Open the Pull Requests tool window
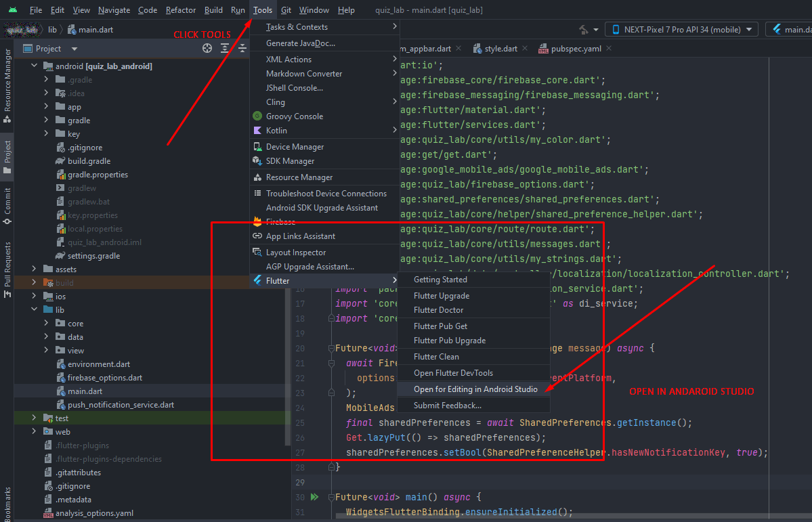 [x=7, y=265]
